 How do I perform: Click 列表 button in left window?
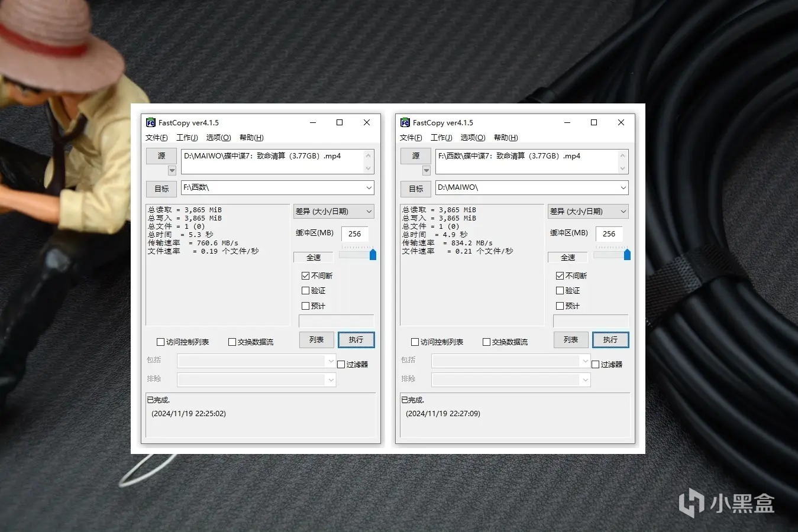[x=316, y=340]
